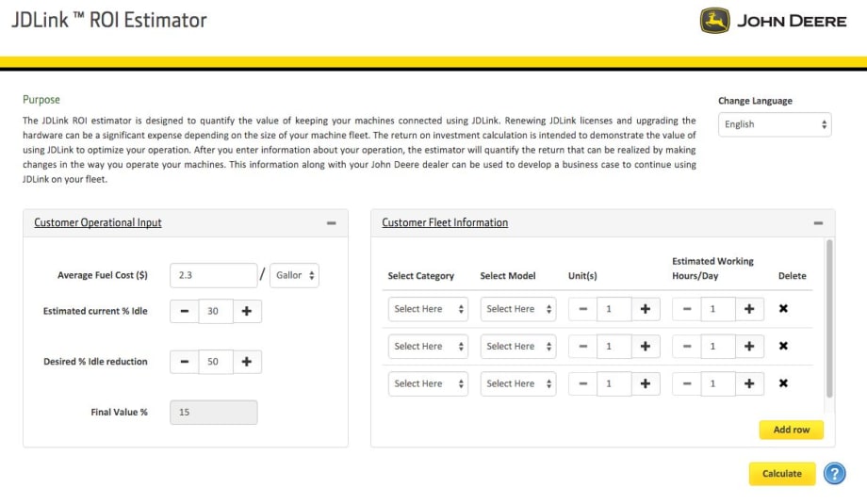Image resolution: width=867 pixels, height=504 pixels.
Task: Open Select Model dropdown in third row
Action: pyautogui.click(x=518, y=383)
